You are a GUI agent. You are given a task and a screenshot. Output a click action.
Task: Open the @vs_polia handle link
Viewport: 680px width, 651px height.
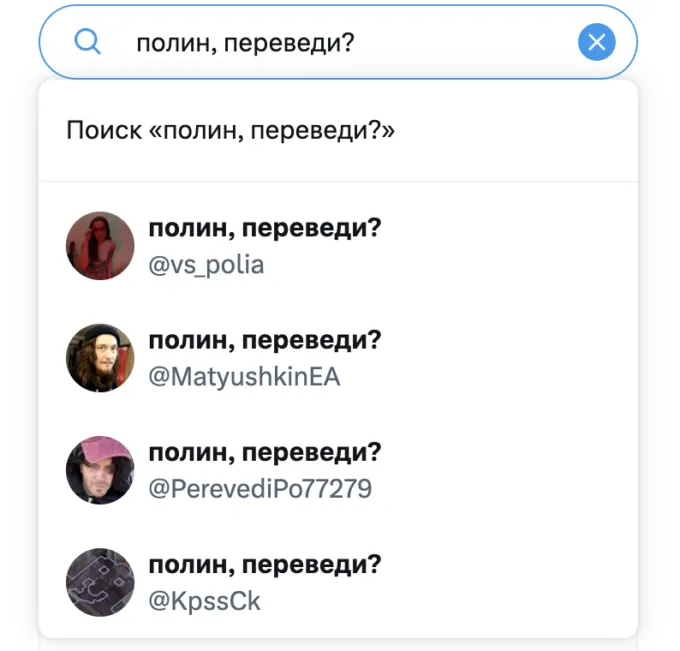tap(206, 265)
